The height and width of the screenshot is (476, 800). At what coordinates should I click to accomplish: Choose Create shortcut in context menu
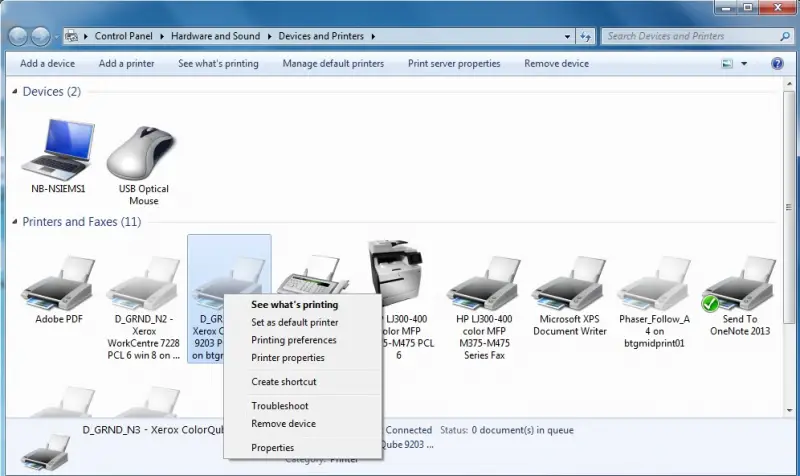pyautogui.click(x=284, y=382)
